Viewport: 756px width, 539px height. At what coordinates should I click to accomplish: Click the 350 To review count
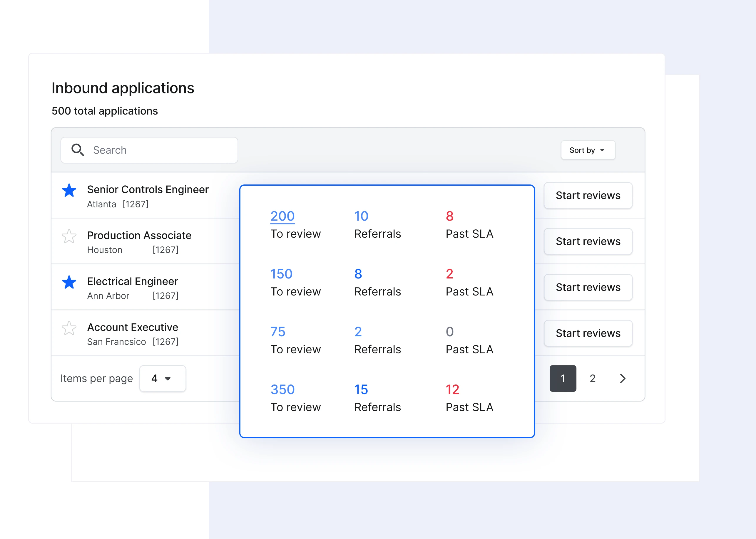(282, 389)
